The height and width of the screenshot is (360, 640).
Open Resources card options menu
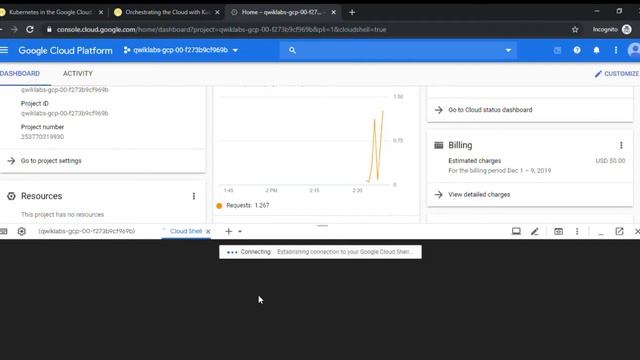[x=194, y=196]
